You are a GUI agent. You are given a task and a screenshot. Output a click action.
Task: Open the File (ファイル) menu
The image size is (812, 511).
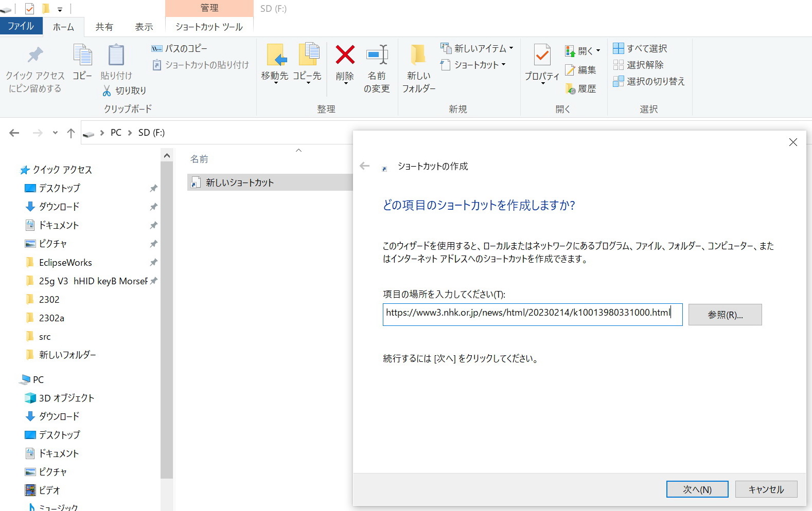(21, 26)
